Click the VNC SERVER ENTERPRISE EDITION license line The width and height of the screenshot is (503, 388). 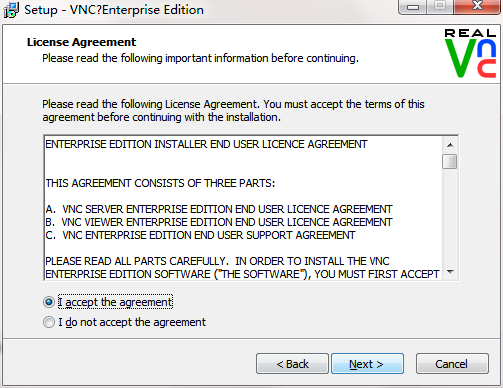219,209
